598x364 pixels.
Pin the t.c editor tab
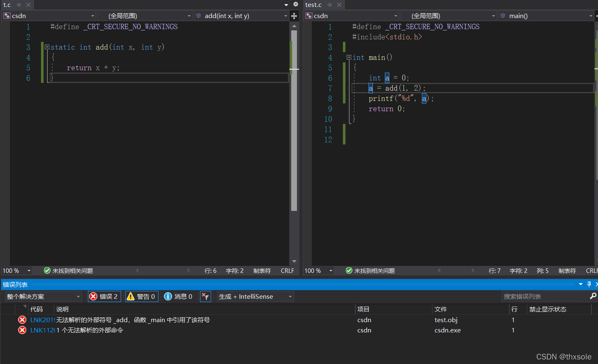(19, 5)
